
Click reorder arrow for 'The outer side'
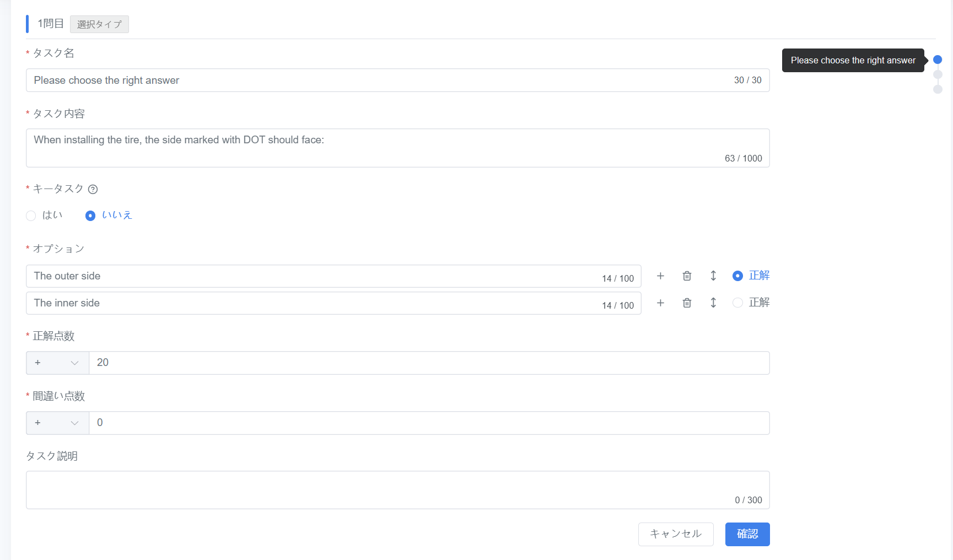click(x=713, y=276)
